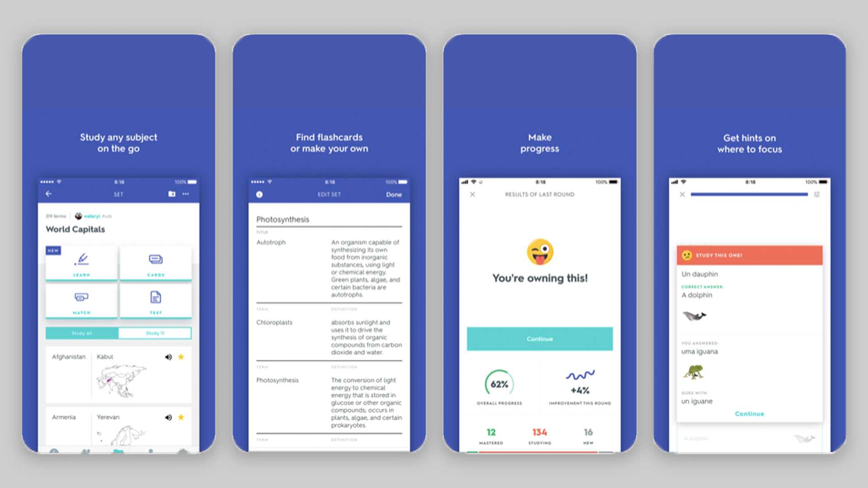Click the audio speaker icon for Afghanistan

pyautogui.click(x=167, y=356)
